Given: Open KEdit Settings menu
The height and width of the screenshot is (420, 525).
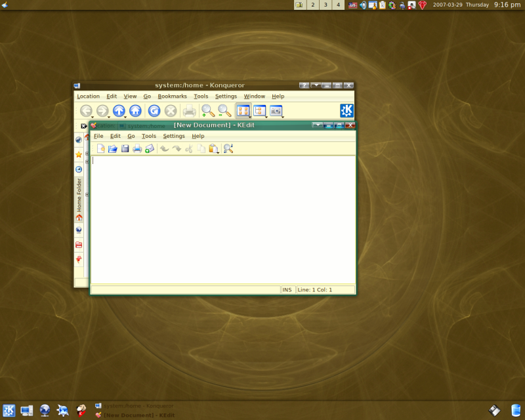Looking at the screenshot, I should tap(174, 136).
